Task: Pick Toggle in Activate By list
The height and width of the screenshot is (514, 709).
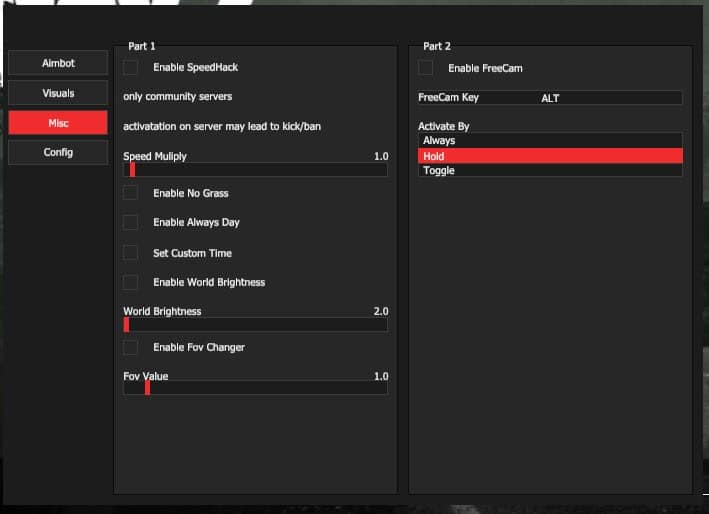Action: [550, 171]
